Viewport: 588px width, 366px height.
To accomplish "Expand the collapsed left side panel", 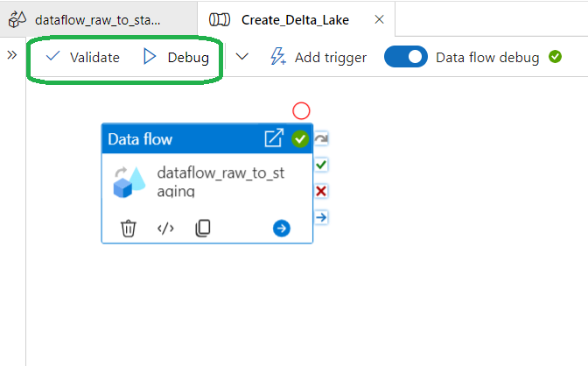I will tap(12, 54).
